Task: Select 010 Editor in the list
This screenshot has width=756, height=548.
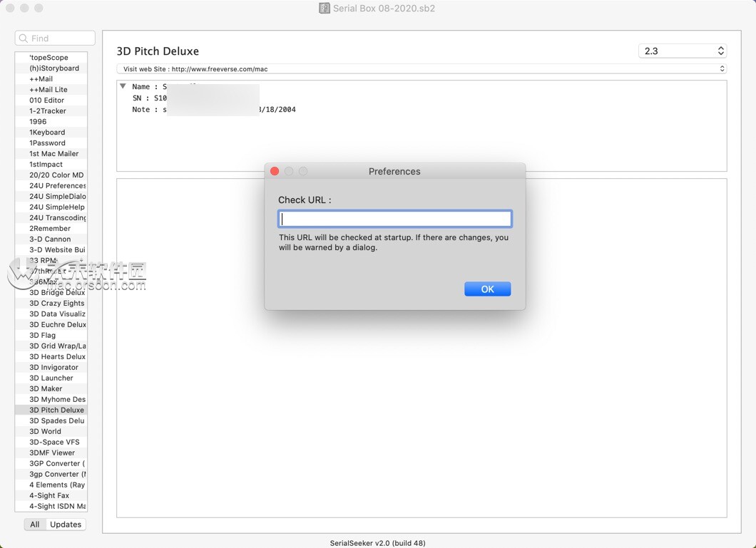Action: pos(51,100)
